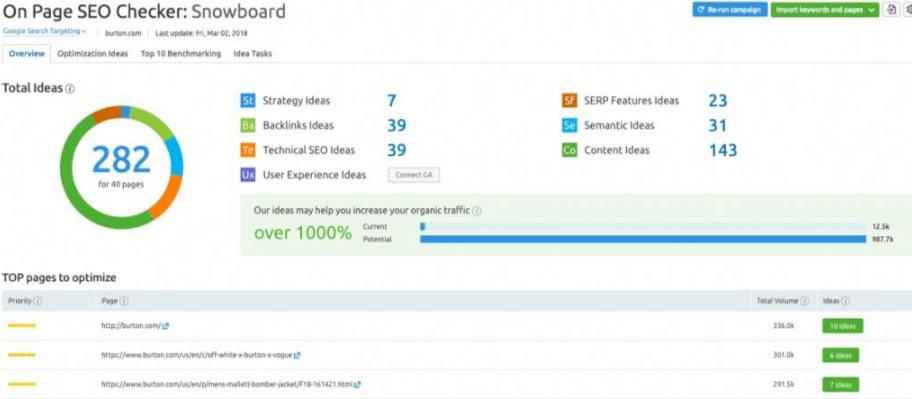The width and height of the screenshot is (912, 399).
Task: Click the Connect GA button
Action: tap(414, 174)
